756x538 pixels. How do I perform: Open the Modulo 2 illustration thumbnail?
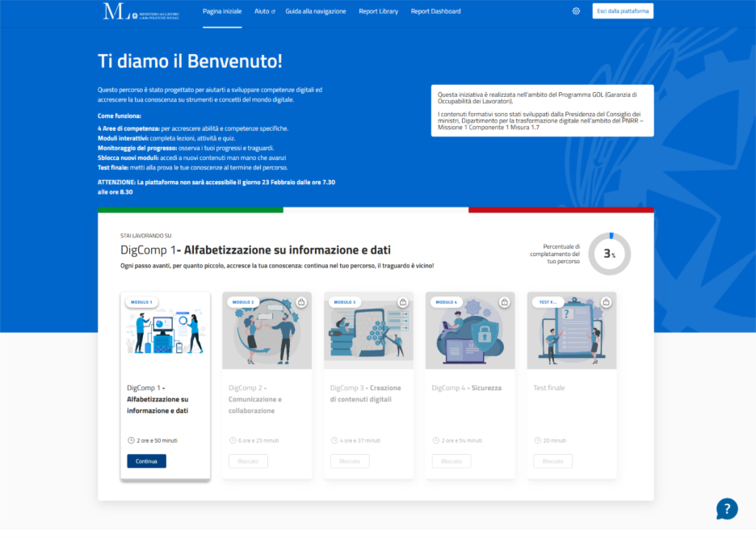[267, 330]
